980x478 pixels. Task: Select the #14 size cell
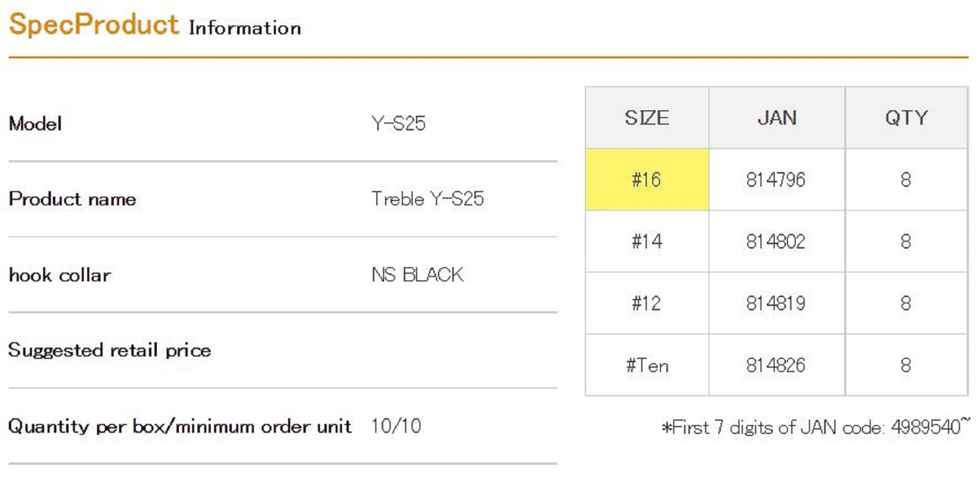[x=646, y=242]
